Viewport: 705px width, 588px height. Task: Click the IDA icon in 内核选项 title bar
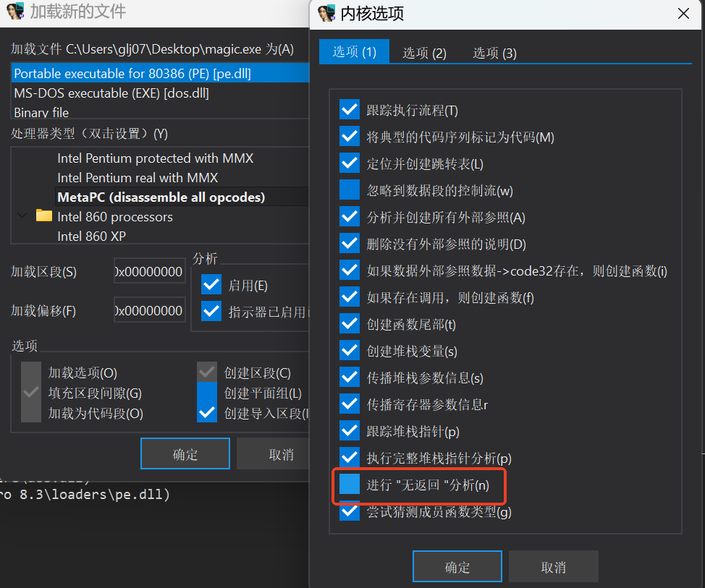[326, 14]
